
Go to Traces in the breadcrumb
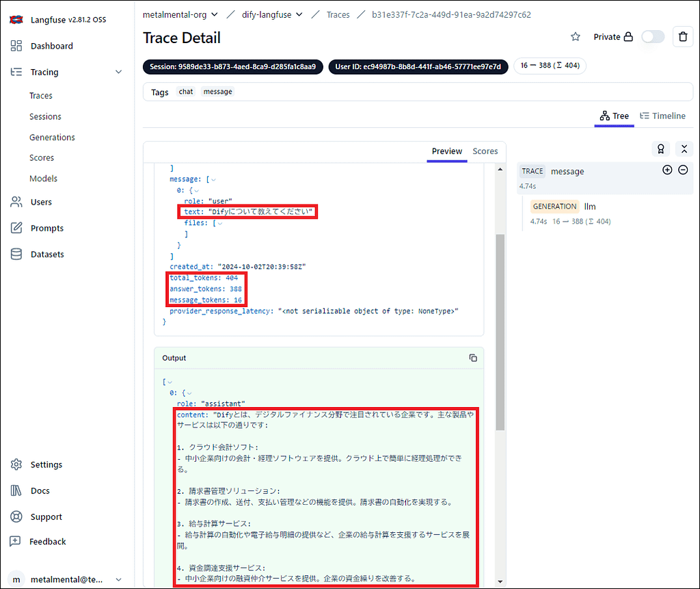coord(337,14)
